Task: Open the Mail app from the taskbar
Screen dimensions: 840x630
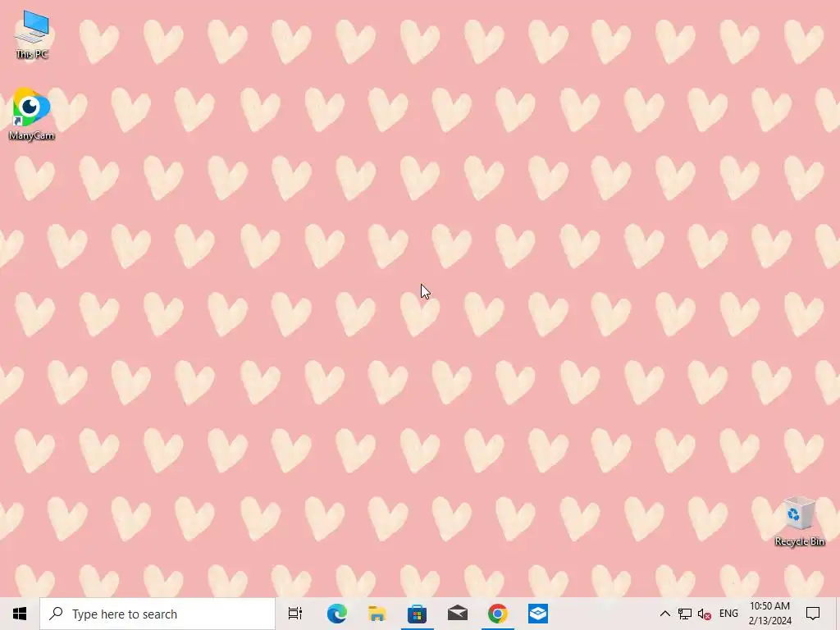Action: tap(458, 614)
